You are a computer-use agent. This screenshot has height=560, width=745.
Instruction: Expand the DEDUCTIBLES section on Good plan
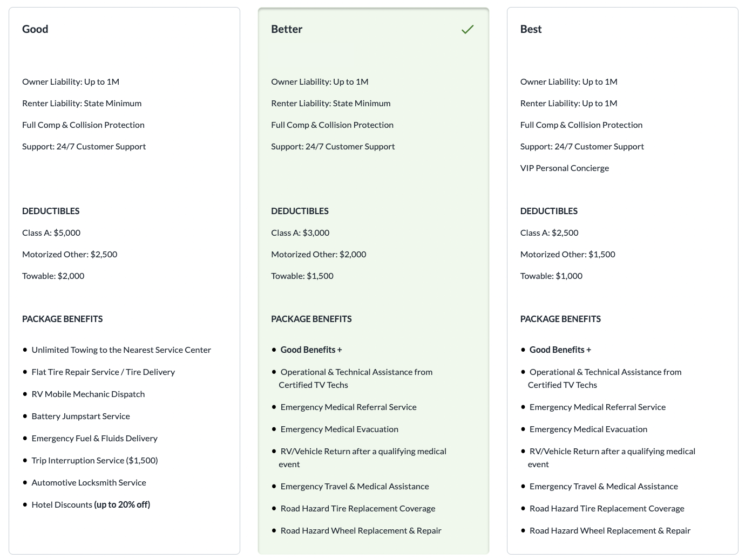(51, 211)
